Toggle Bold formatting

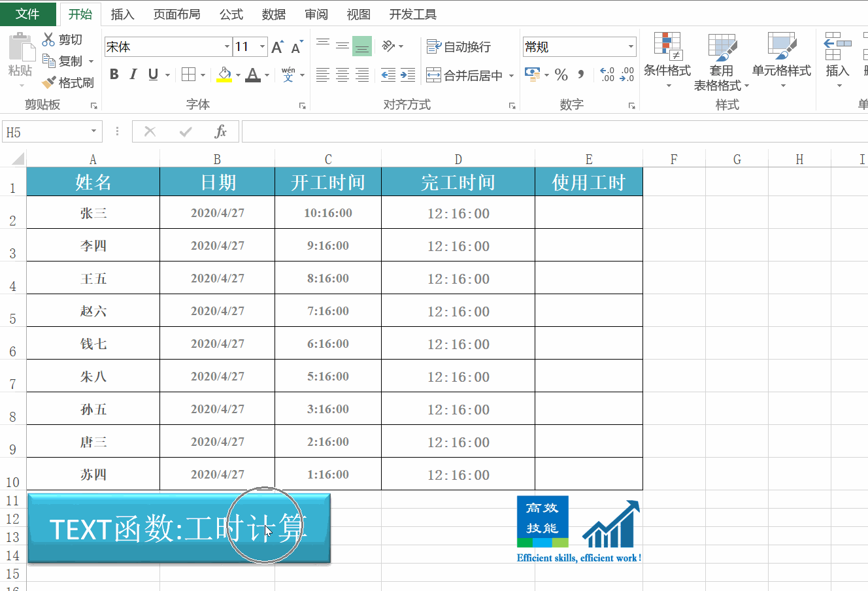(114, 75)
